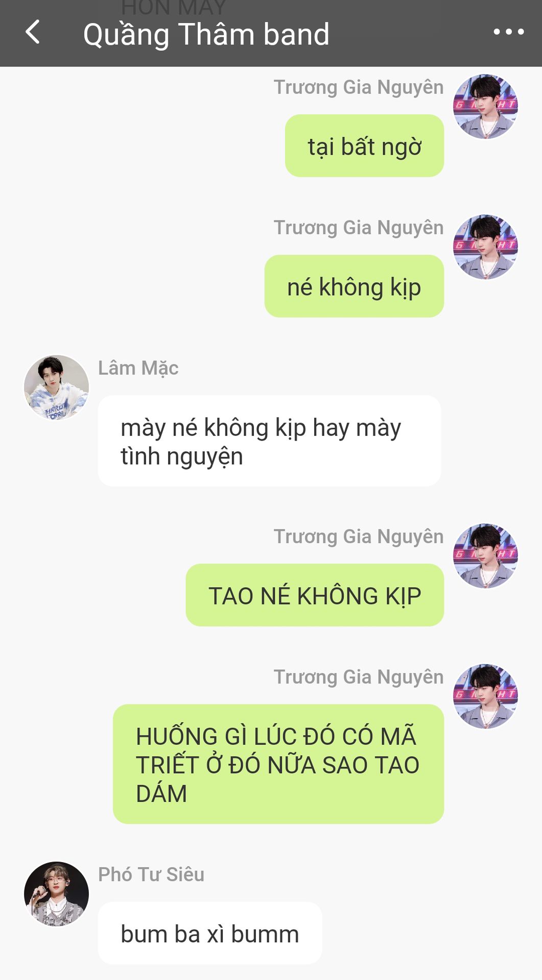Open Phó Tư Siêu's profile avatar

(57, 894)
